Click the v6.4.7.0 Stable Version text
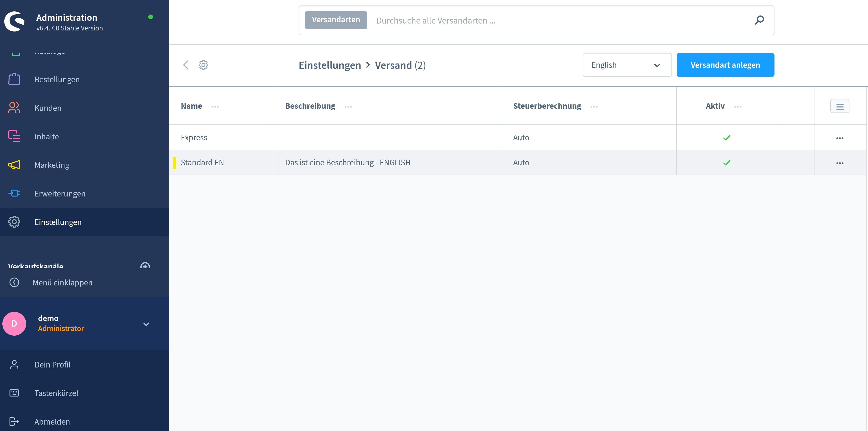The width and height of the screenshot is (868, 431). coord(69,28)
